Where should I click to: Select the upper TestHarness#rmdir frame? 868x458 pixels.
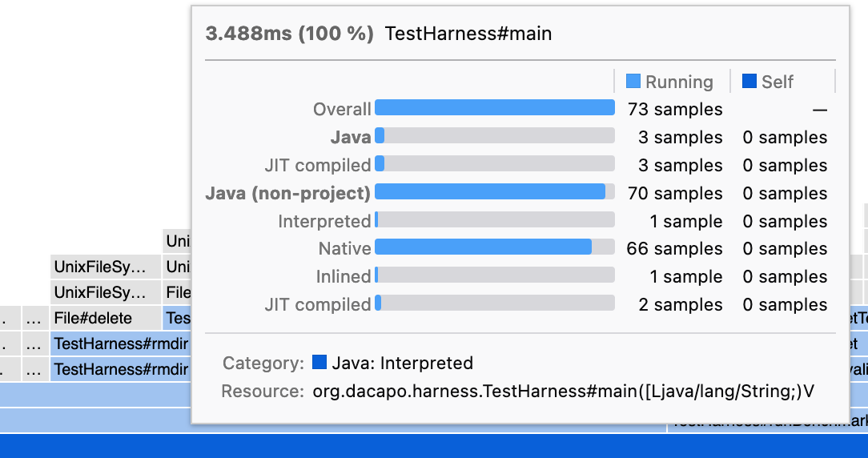(x=121, y=343)
